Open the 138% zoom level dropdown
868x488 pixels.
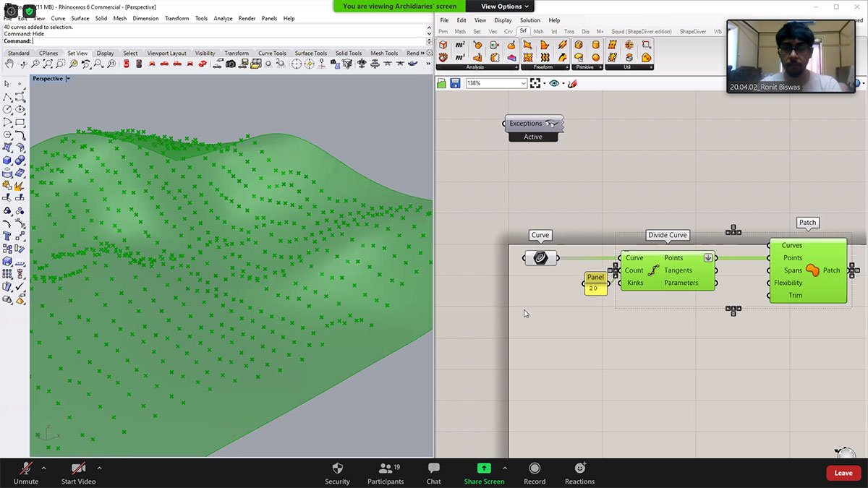click(523, 84)
